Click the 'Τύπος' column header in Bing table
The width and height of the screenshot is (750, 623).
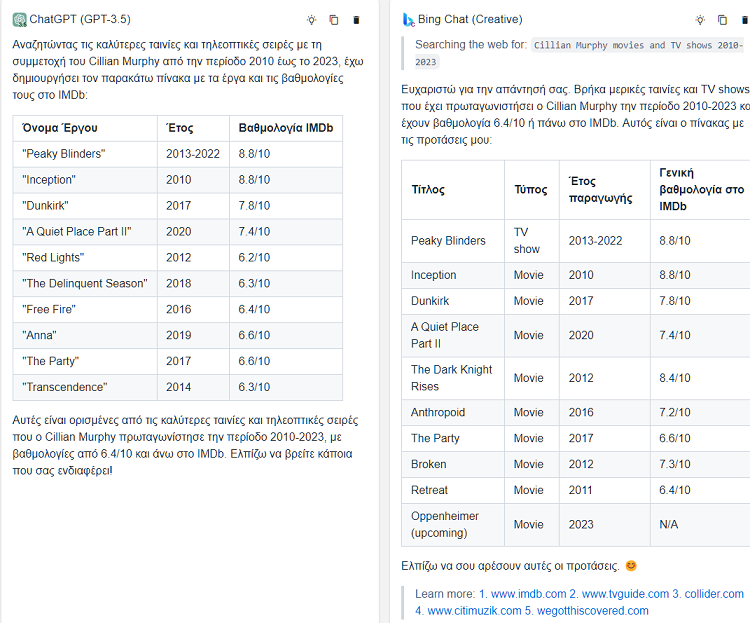point(530,189)
